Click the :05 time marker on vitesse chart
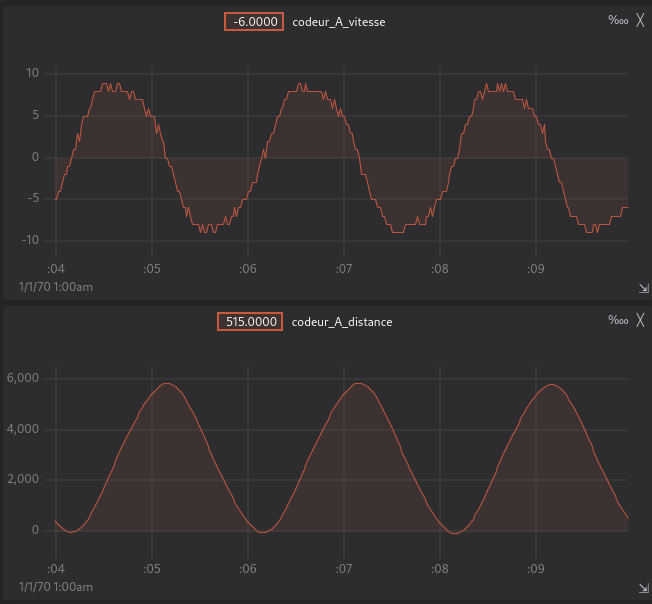The height and width of the screenshot is (604, 652). [x=152, y=269]
